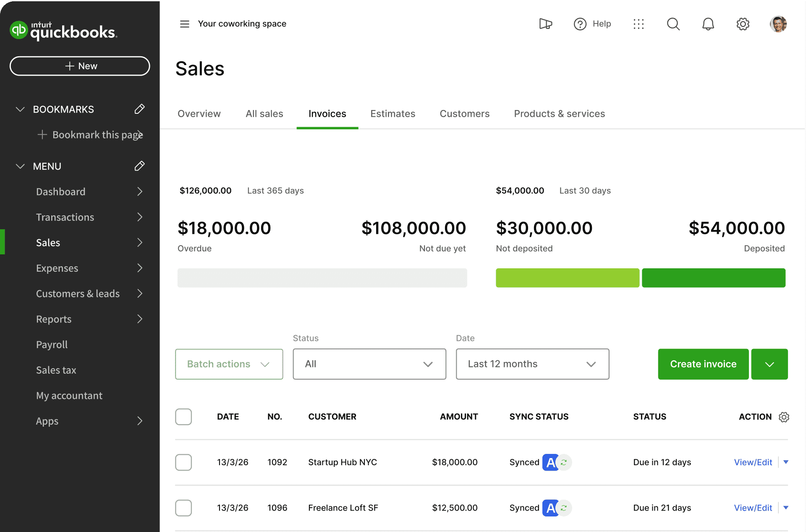Screen dimensions: 806x532
Task: Click the feedback megaphone icon
Action: (x=545, y=24)
